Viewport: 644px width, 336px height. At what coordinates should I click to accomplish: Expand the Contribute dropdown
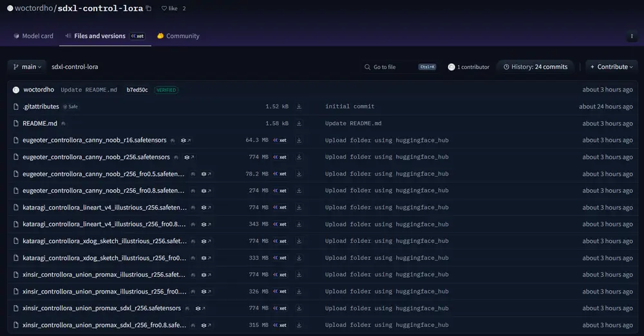tap(611, 66)
